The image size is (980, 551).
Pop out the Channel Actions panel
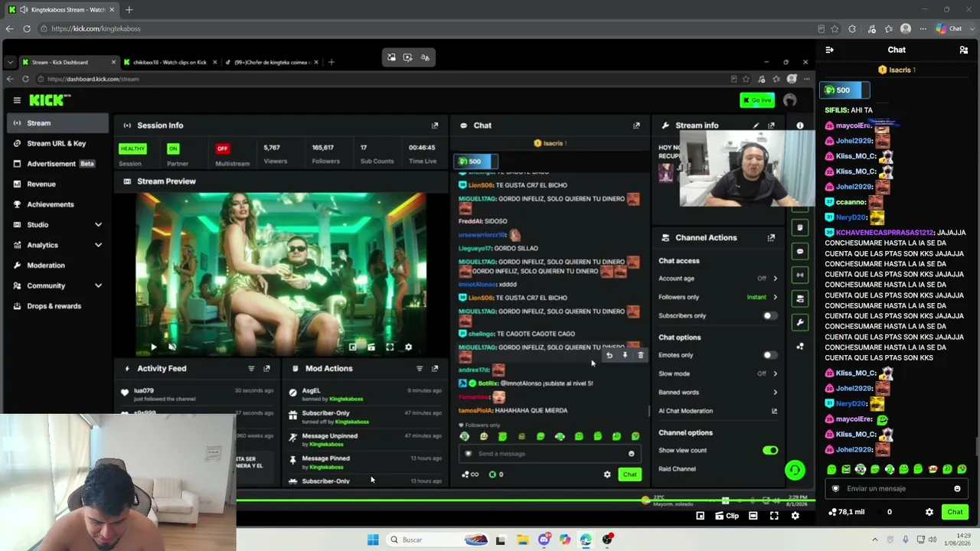pos(771,238)
